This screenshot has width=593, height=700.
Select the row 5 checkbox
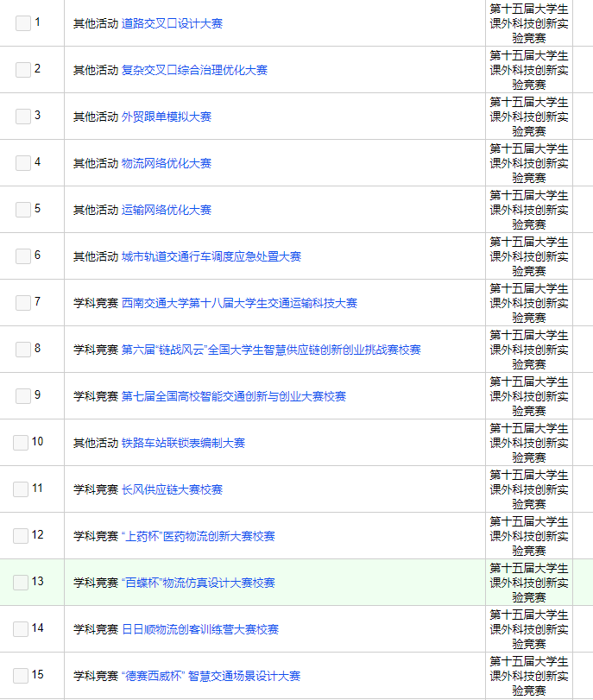22,210
